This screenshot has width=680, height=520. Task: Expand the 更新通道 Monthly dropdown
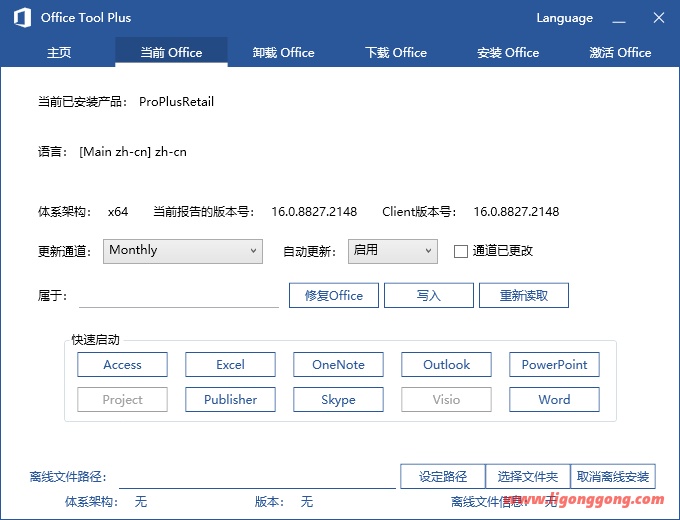[x=183, y=251]
